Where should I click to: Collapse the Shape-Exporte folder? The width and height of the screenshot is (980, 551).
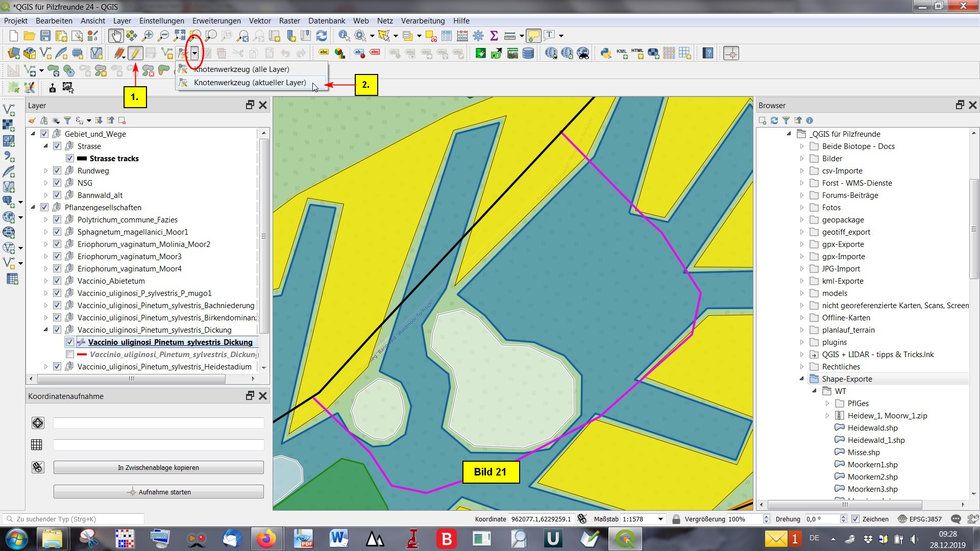coord(801,379)
